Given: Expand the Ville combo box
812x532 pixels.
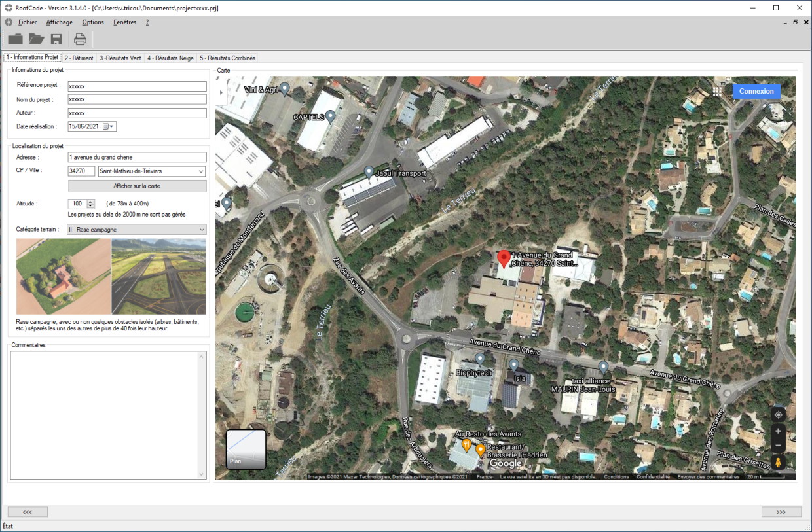Looking at the screenshot, I should pyautogui.click(x=200, y=171).
